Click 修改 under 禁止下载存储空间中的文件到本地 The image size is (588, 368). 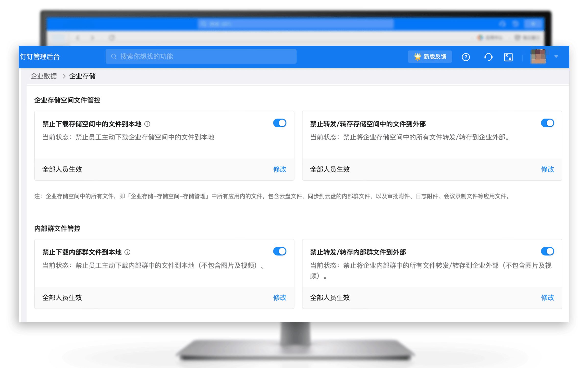(x=280, y=170)
